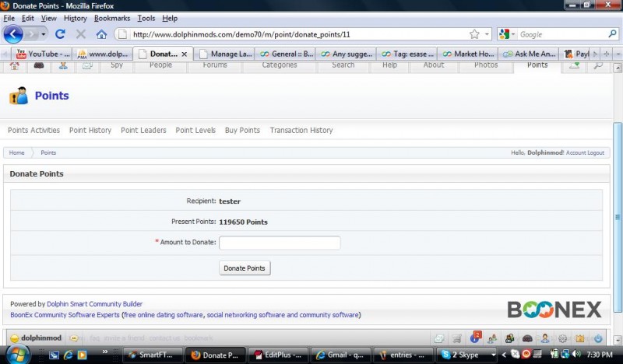This screenshot has width=623, height=364.
Task: Bookmark this page with star icon
Action: tap(474, 34)
